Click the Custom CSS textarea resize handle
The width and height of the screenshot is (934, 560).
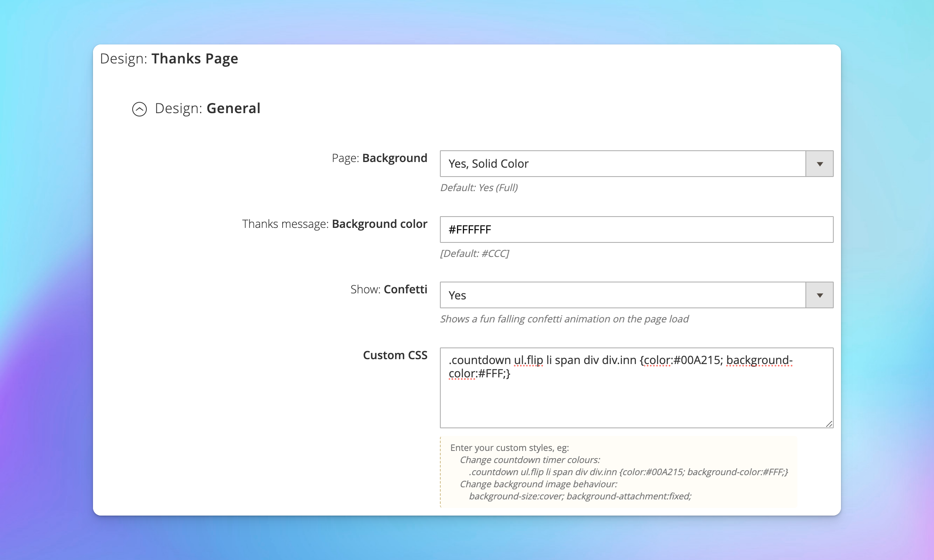[829, 423]
